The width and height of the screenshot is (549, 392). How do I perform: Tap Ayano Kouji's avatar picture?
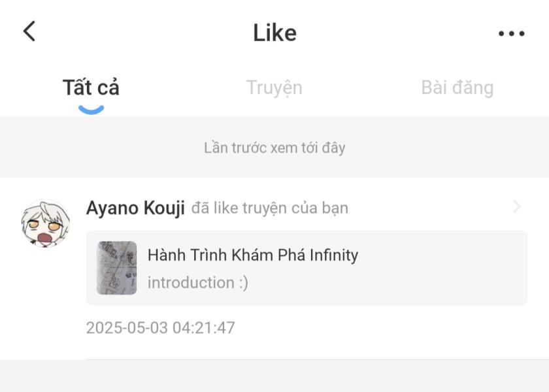point(45,223)
